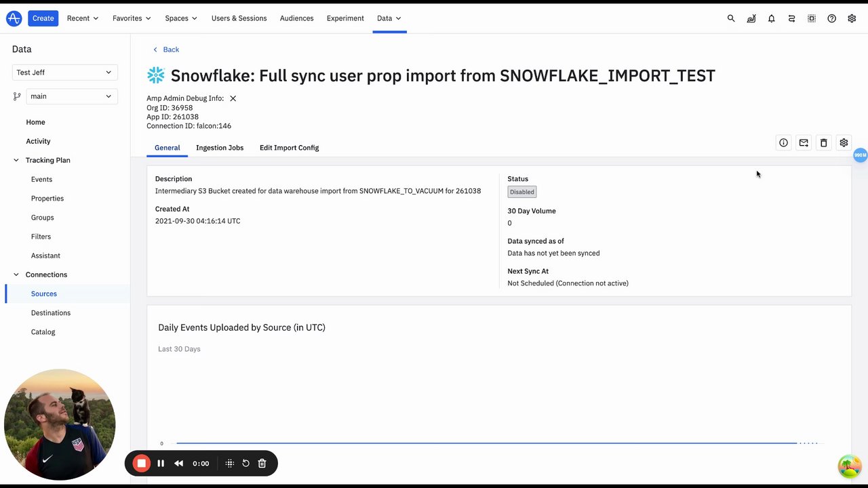Open the Experiment menu item
Screen dimensions: 868x488
(x=345, y=18)
